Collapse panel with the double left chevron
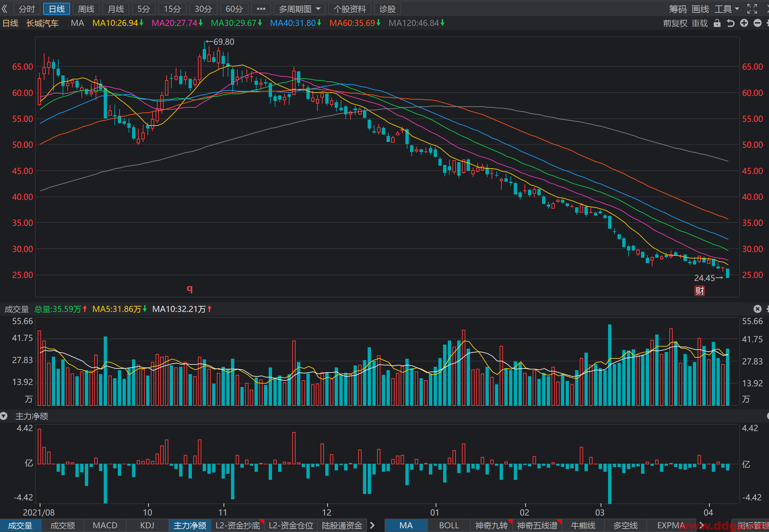 [x=5, y=9]
